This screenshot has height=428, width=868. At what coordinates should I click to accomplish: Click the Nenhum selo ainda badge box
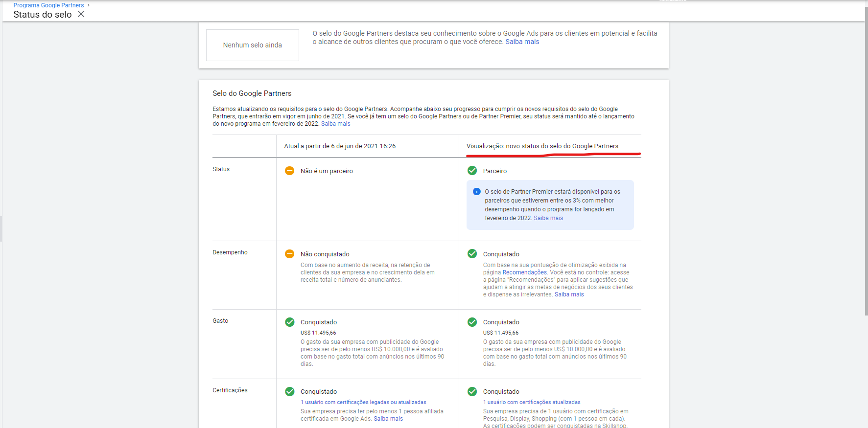[x=253, y=45]
